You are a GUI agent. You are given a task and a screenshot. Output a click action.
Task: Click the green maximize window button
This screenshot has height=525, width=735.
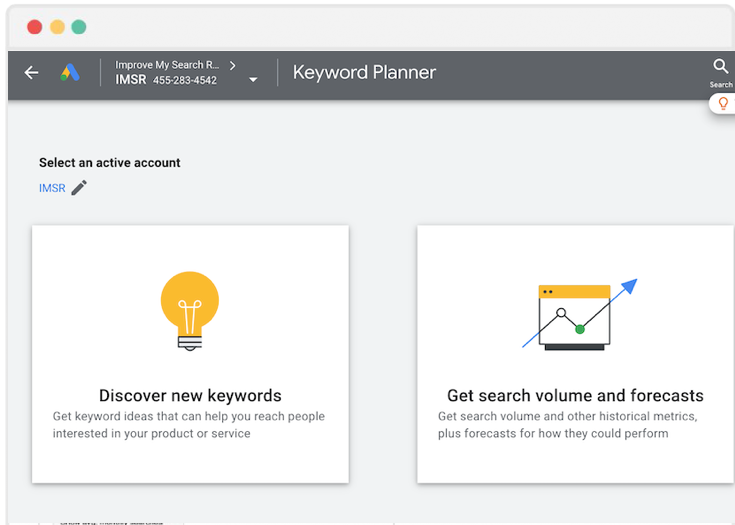coord(78,27)
